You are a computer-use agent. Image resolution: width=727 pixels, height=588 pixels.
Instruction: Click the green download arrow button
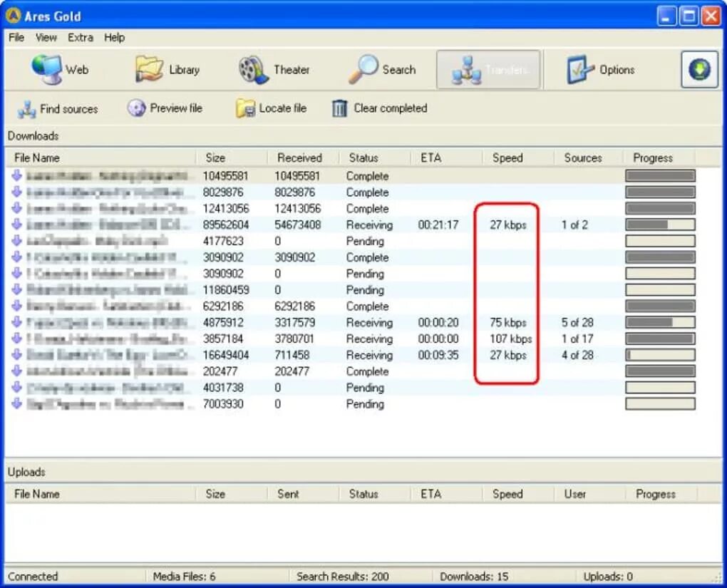click(699, 70)
